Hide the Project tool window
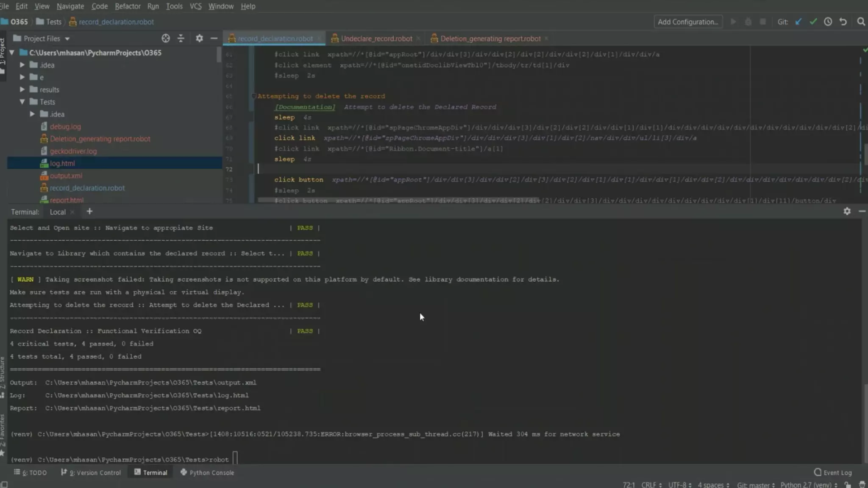This screenshot has height=488, width=868. point(214,38)
